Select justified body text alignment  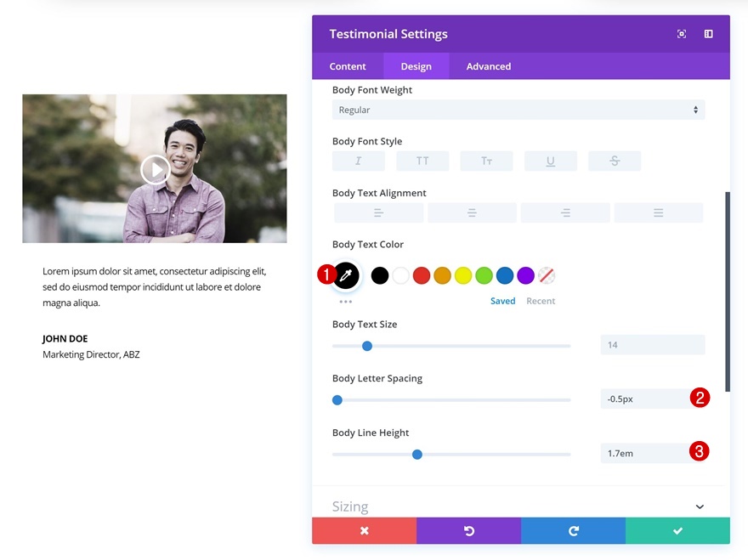tap(659, 212)
